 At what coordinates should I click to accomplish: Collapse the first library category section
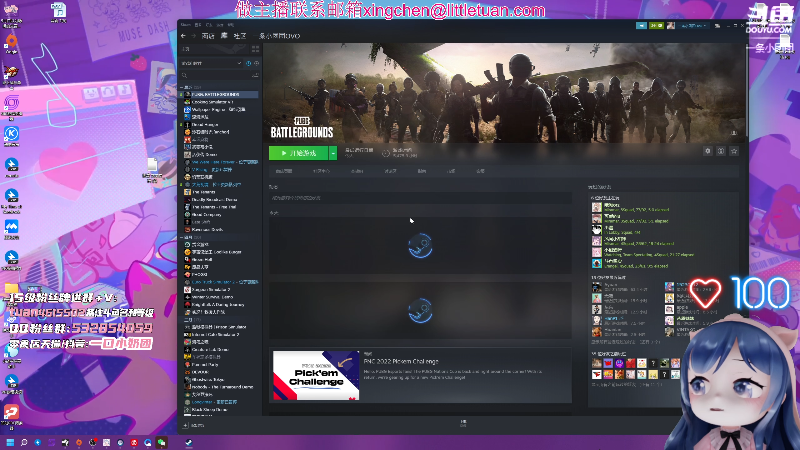(x=182, y=87)
